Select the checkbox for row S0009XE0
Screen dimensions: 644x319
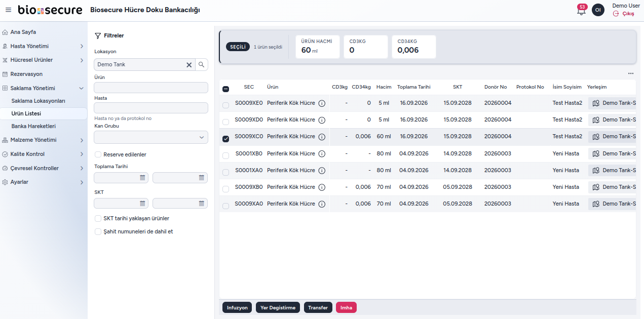click(x=225, y=105)
